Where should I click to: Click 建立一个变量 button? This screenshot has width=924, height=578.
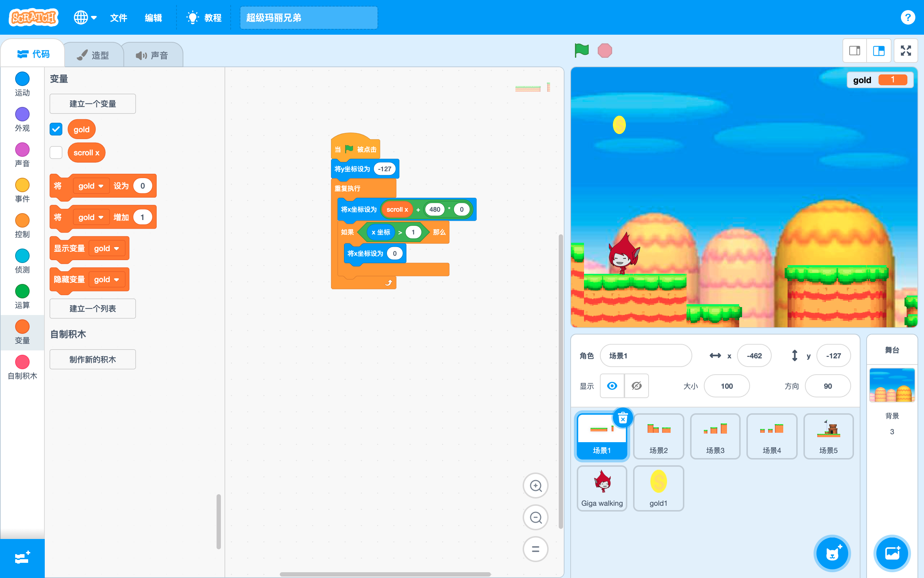point(92,104)
